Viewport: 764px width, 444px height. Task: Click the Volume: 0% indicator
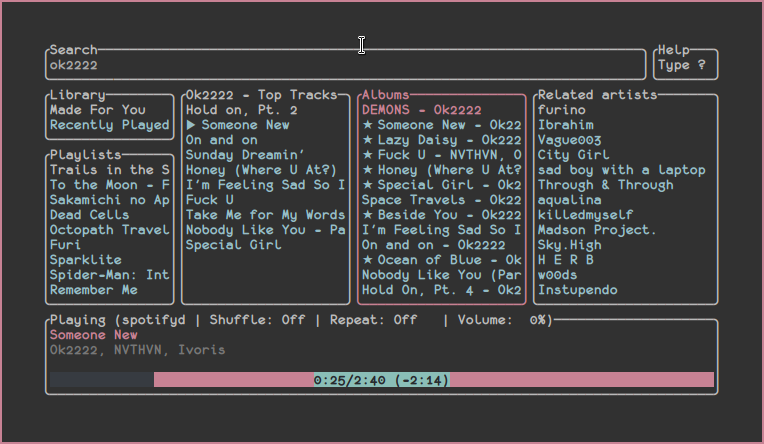(x=502, y=320)
